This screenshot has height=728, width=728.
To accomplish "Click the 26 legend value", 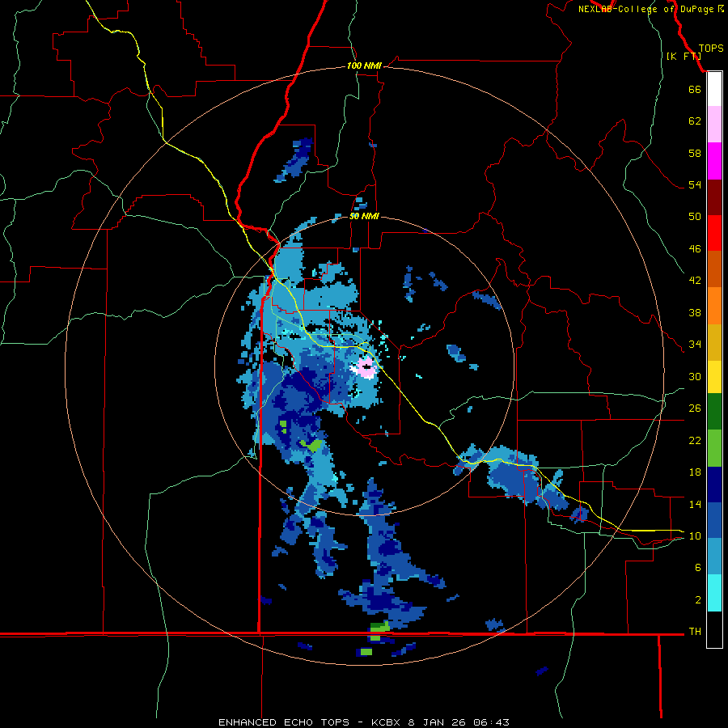I will click(x=695, y=408).
